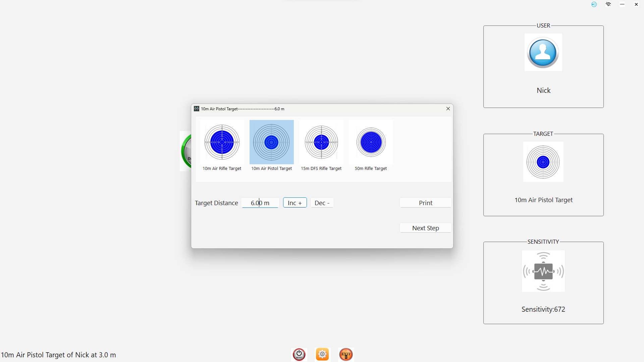
Task: Click the Sensitivity:672 label
Action: coord(543,309)
